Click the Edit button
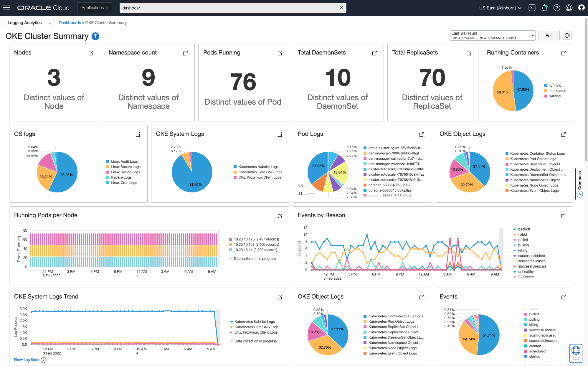588x366 pixels. pyautogui.click(x=549, y=36)
